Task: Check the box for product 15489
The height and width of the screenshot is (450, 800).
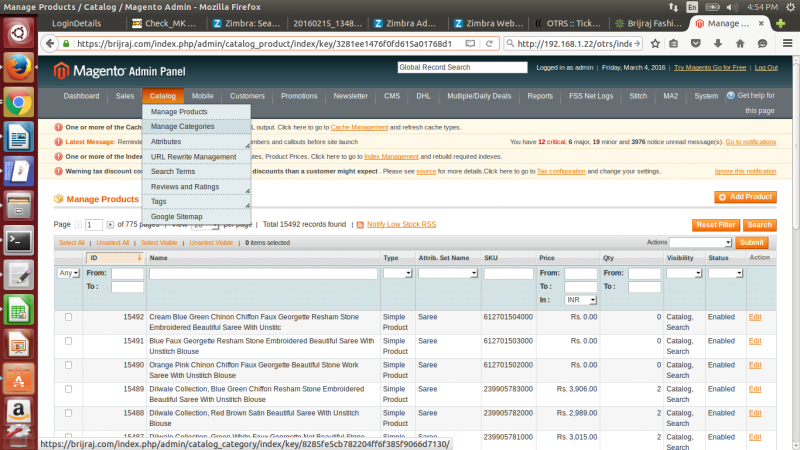Action: (68, 389)
